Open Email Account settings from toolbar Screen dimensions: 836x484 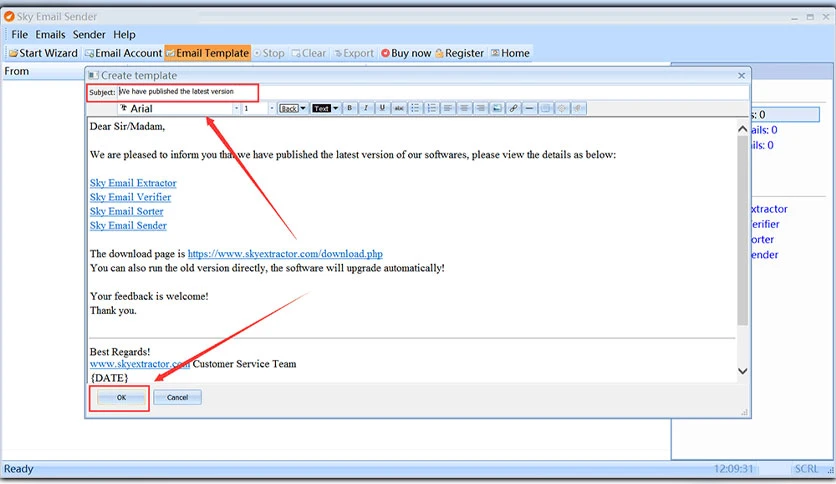click(123, 53)
